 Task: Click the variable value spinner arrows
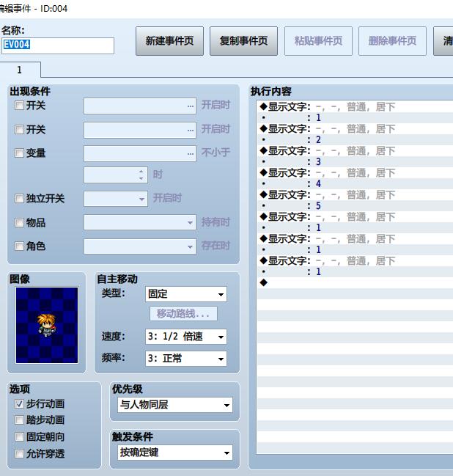(141, 175)
